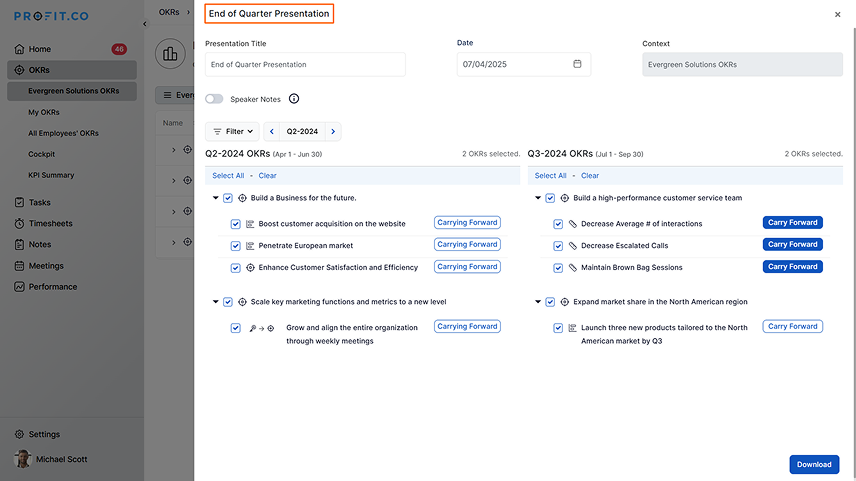Viewport: 856px width, 481px height.
Task: Open the OKRs sidebar section
Action: [x=72, y=70]
